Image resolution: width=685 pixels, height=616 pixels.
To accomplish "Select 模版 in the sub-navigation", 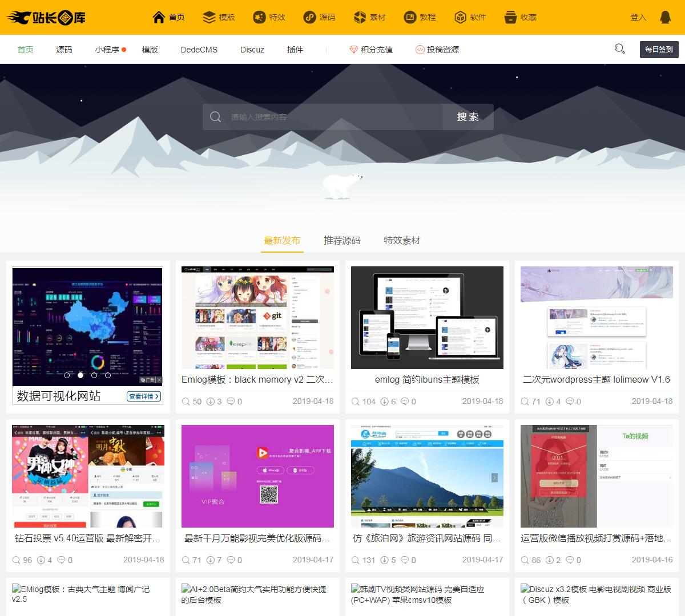I will (150, 50).
